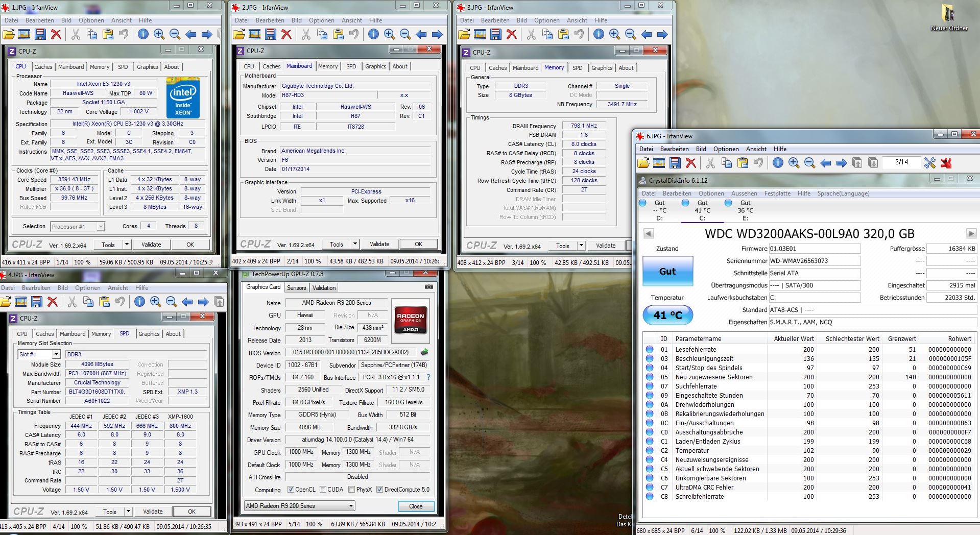
Task: Select the E: disk in CrystalDiskInfo
Action: click(745, 210)
